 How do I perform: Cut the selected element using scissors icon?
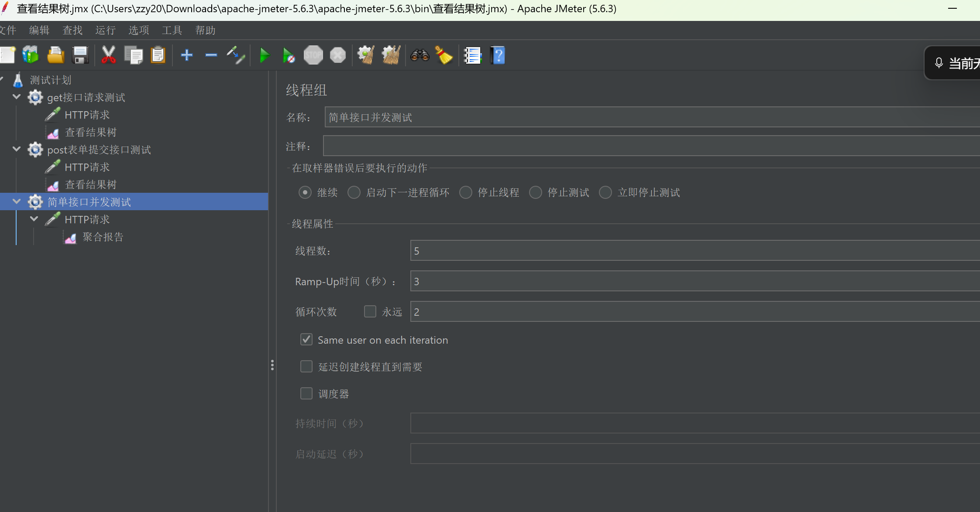click(108, 55)
